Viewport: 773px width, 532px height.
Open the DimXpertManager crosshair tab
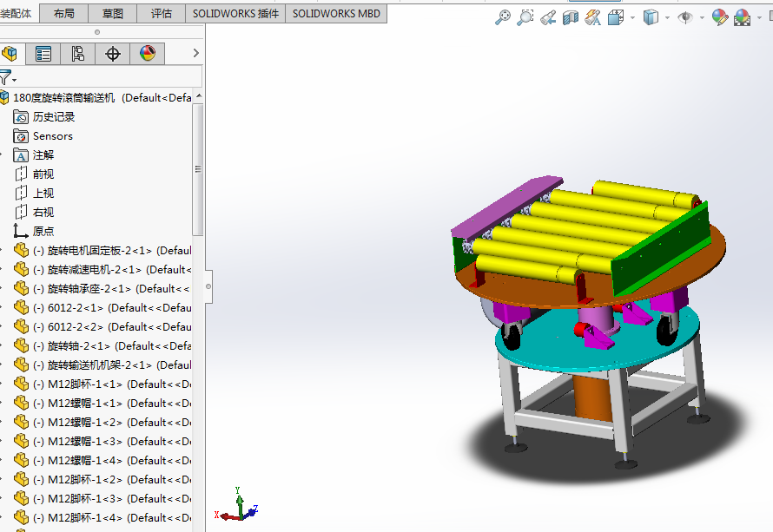(x=113, y=54)
